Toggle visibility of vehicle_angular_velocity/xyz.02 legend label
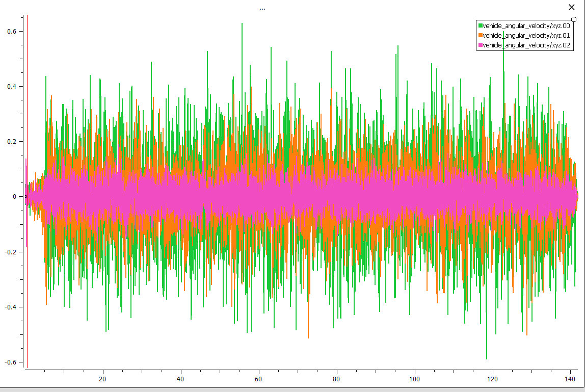Image resolution: width=585 pixels, height=392 pixels. click(x=526, y=46)
